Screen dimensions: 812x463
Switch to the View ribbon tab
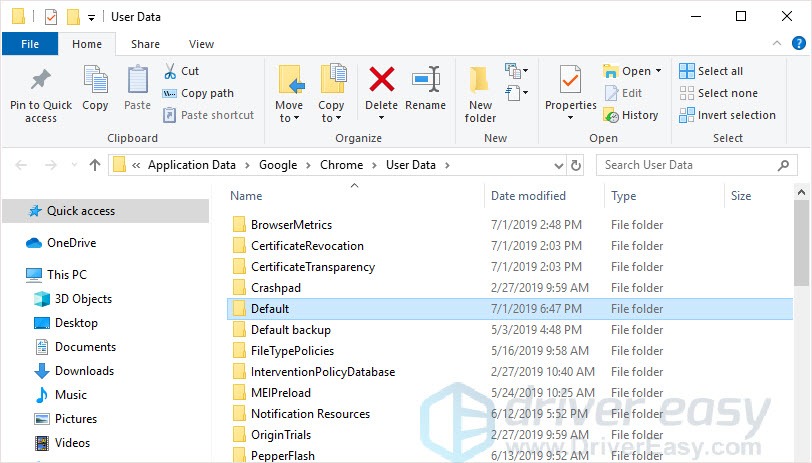[x=201, y=44]
